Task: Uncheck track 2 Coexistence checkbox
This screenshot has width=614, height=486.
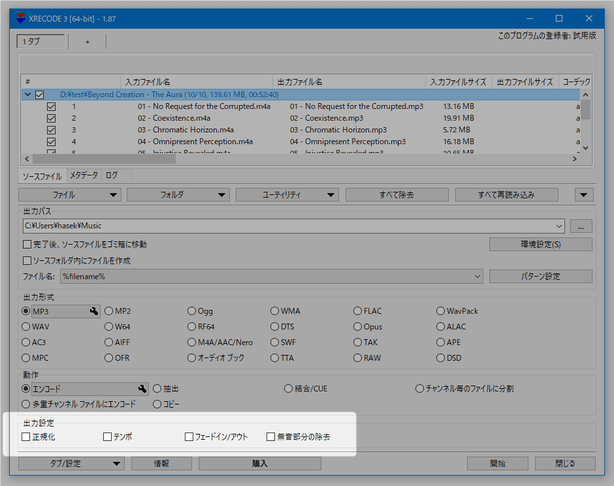Action: click(x=51, y=118)
